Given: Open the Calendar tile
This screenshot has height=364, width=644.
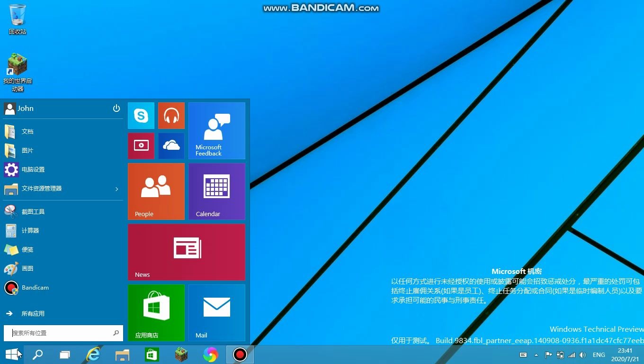Looking at the screenshot, I should [216, 191].
